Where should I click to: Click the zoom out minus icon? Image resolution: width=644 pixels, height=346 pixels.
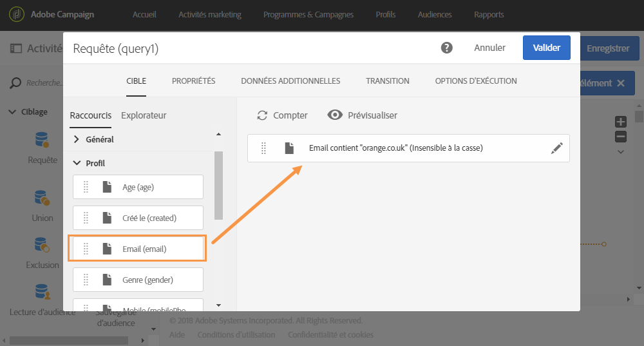621,136
